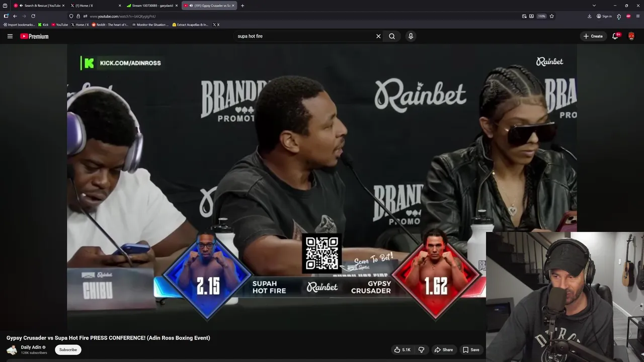Dislike the video

tap(422, 350)
